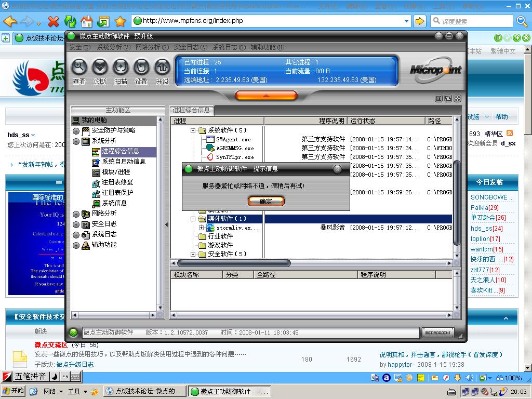Viewport: 532px width, 399px height.
Task: Open the address bar URL dropdown
Action: click(x=406, y=21)
